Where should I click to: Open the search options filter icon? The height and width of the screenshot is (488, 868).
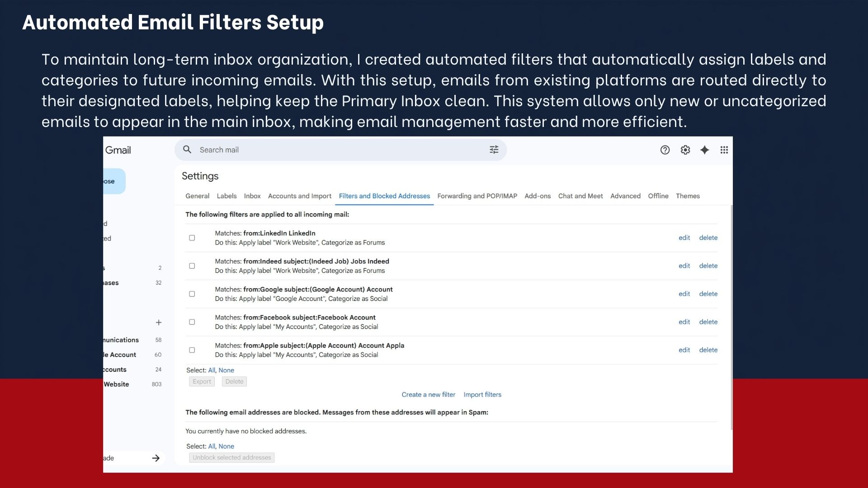click(x=494, y=150)
